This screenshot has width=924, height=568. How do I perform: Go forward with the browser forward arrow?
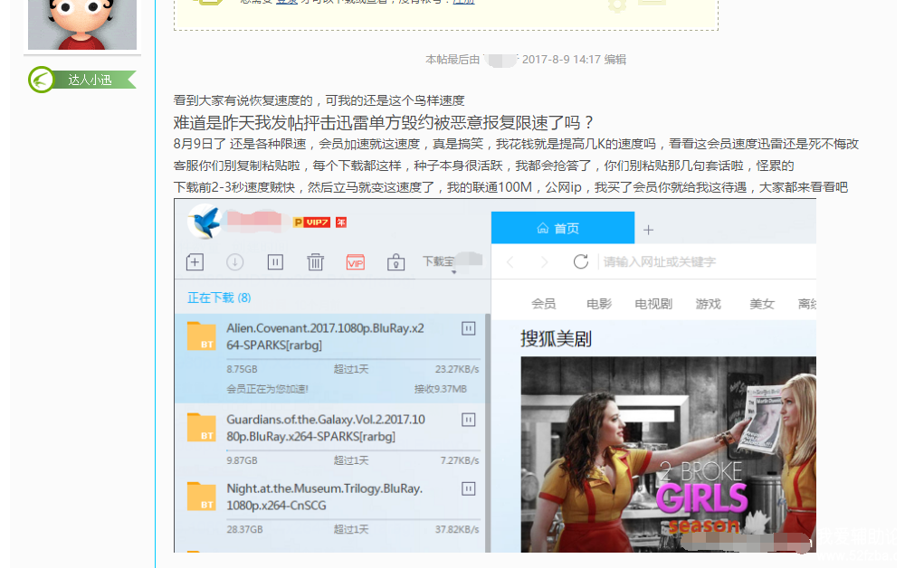point(545,261)
